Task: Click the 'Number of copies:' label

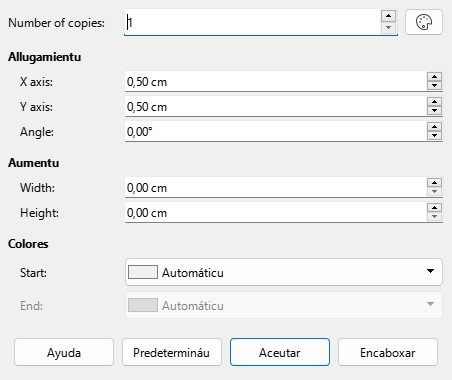Action: point(56,23)
